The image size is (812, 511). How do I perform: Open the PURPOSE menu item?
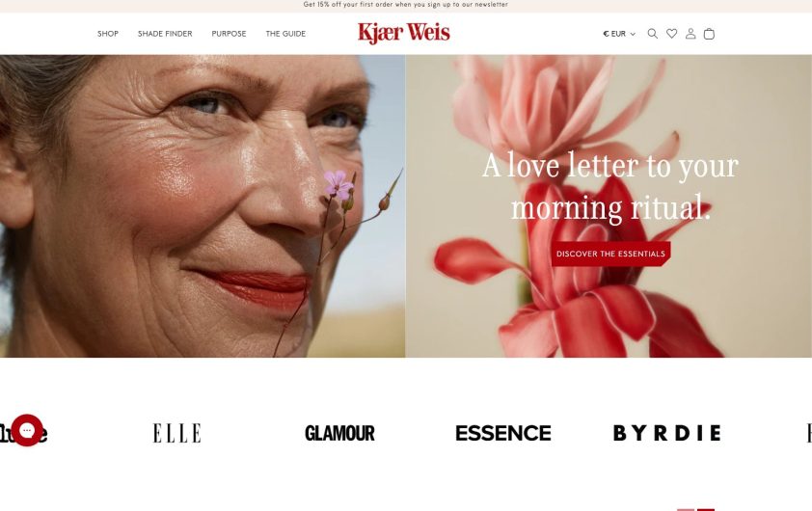pyautogui.click(x=229, y=34)
